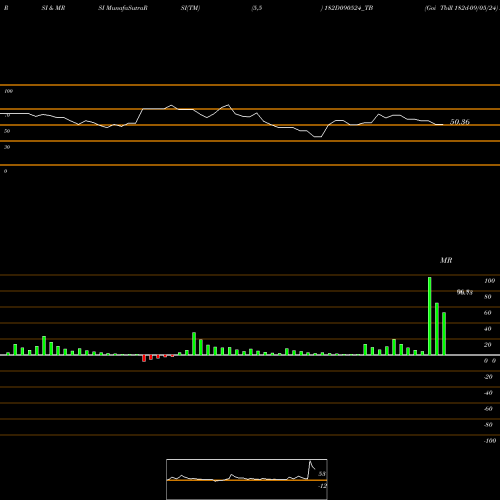Click the '-80' label on MR axis

pyautogui.click(x=488, y=425)
